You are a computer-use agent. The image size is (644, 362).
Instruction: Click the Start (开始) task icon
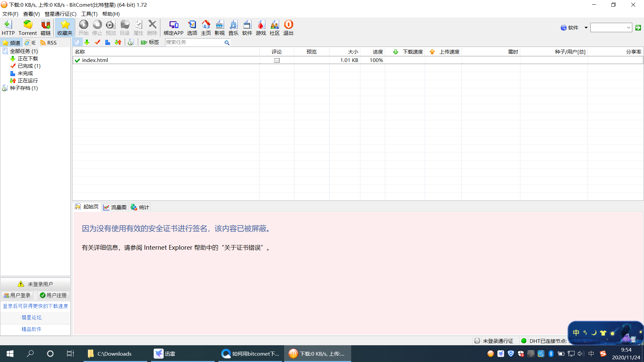(83, 27)
